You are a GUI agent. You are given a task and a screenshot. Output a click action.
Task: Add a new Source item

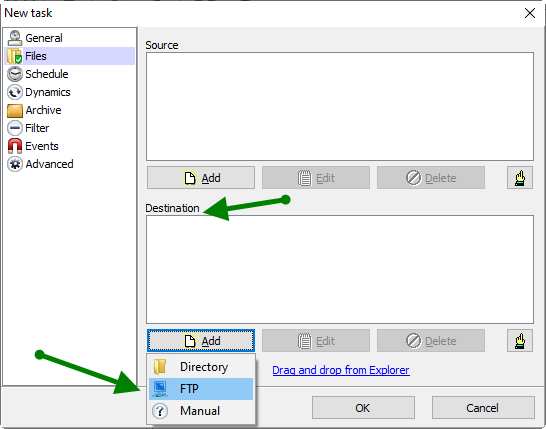point(201,178)
